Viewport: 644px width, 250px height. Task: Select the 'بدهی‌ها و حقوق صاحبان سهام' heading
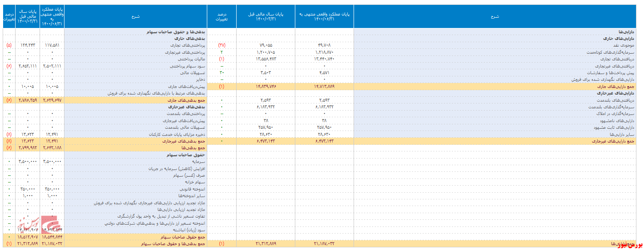point(175,32)
